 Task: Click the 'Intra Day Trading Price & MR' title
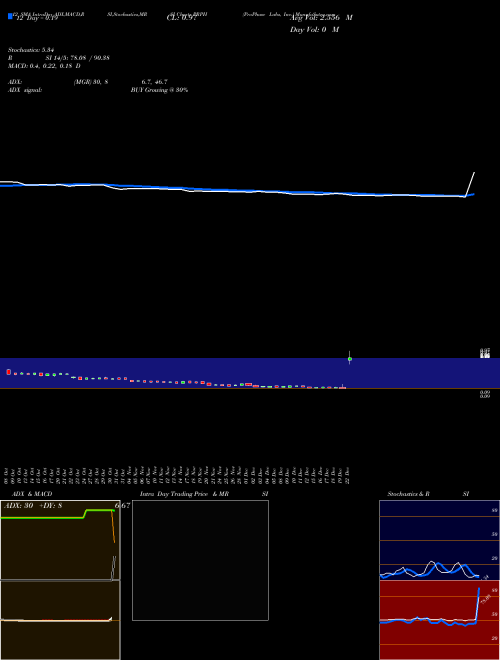pyautogui.click(x=184, y=494)
